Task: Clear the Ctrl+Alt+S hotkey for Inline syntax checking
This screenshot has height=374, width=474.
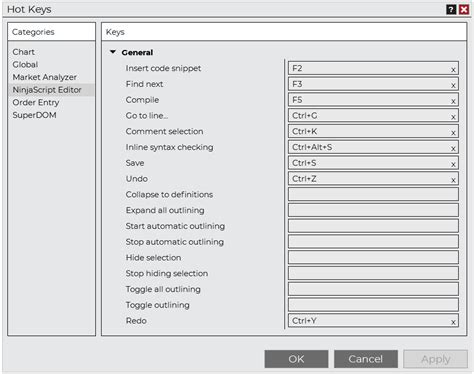Action: (453, 149)
